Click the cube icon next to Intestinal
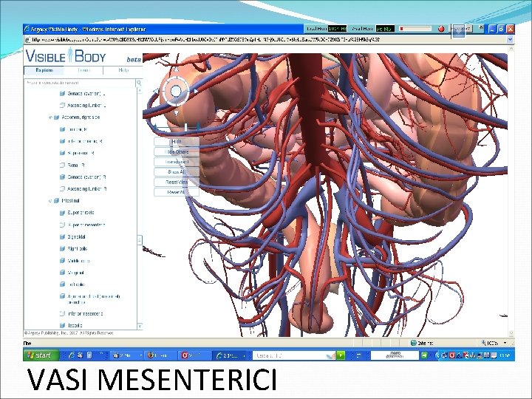The image size is (532, 399). 56,201
